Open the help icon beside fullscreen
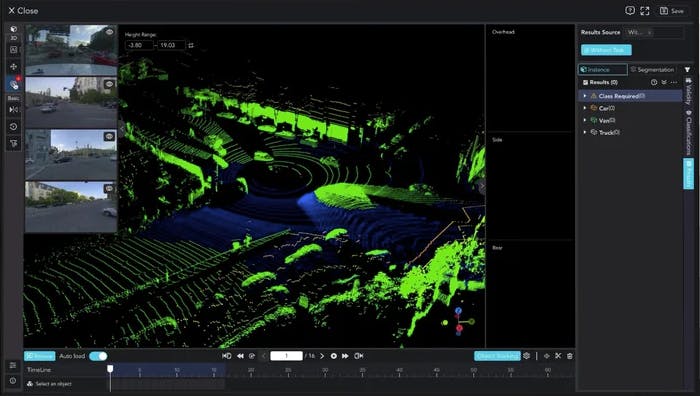 coord(630,10)
